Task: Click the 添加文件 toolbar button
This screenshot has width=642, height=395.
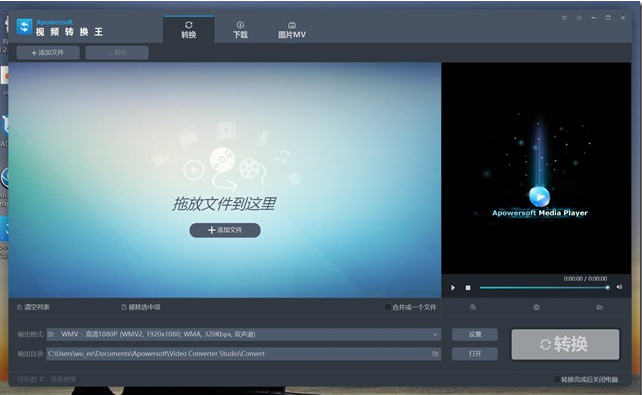Action: [x=48, y=52]
